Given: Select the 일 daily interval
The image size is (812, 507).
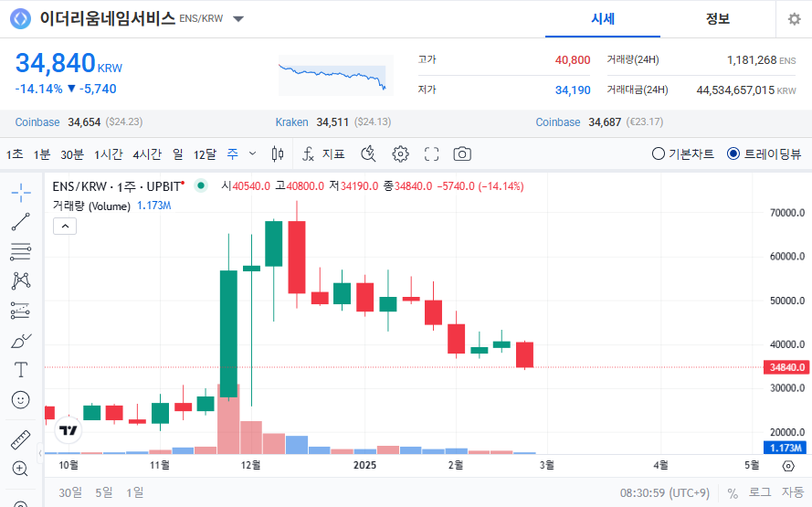Looking at the screenshot, I should [177, 154].
